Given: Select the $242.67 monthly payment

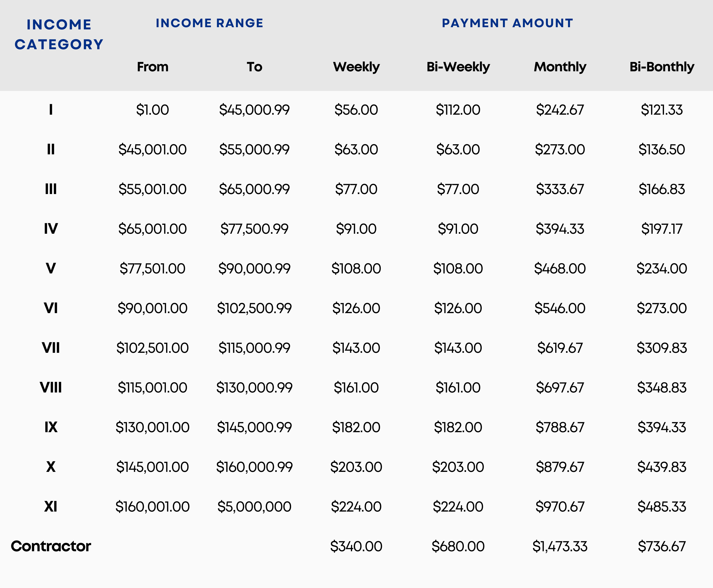Looking at the screenshot, I should point(560,110).
